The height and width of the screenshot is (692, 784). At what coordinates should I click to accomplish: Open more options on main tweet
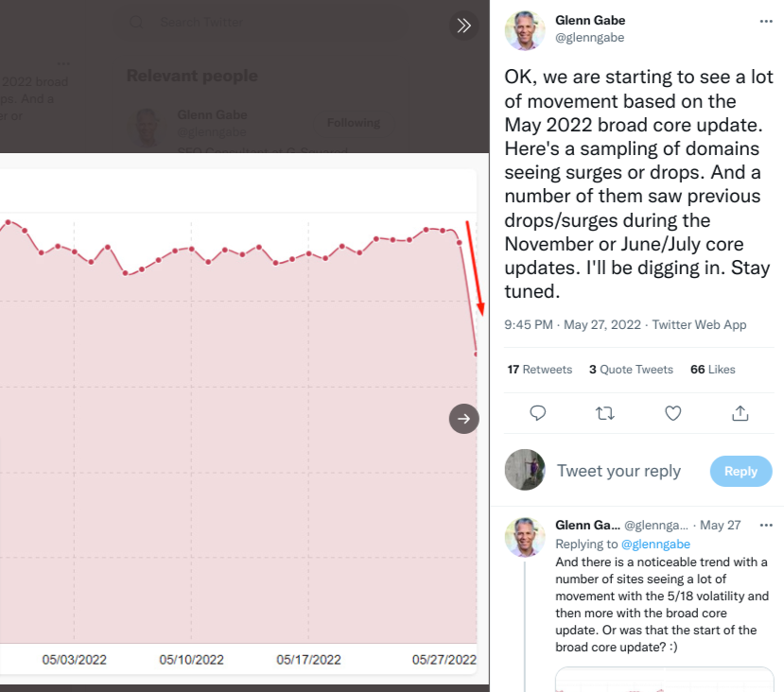coord(766,21)
